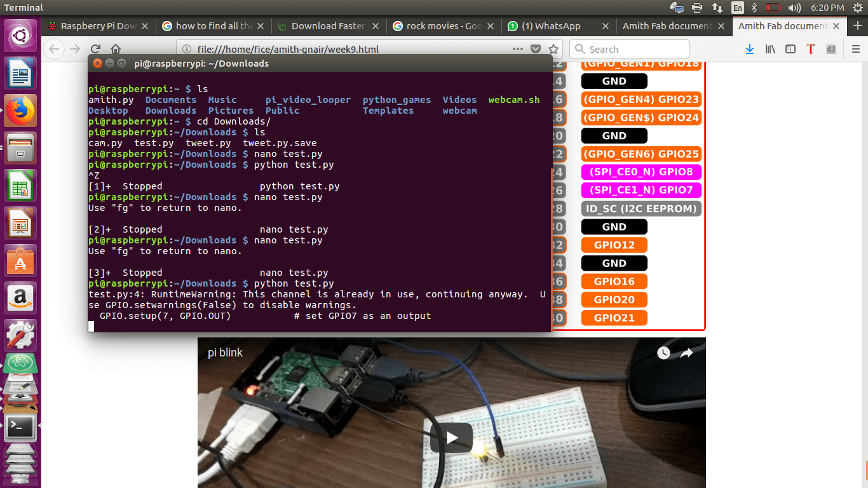Open the Files manager in dock
The width and height of the screenshot is (868, 488).
coord(20,148)
